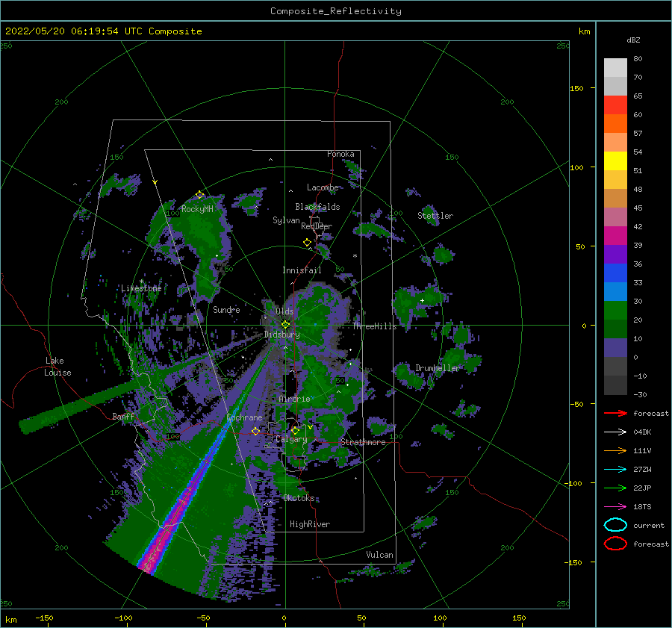Viewport: 672px width, 628px height.
Task: Click the -150 tick on bottom axis
Action: pyautogui.click(x=44, y=618)
